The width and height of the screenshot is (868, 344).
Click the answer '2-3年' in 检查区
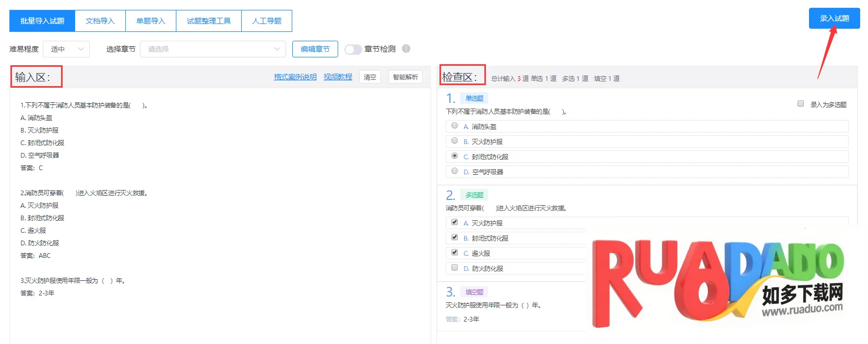[x=471, y=319]
